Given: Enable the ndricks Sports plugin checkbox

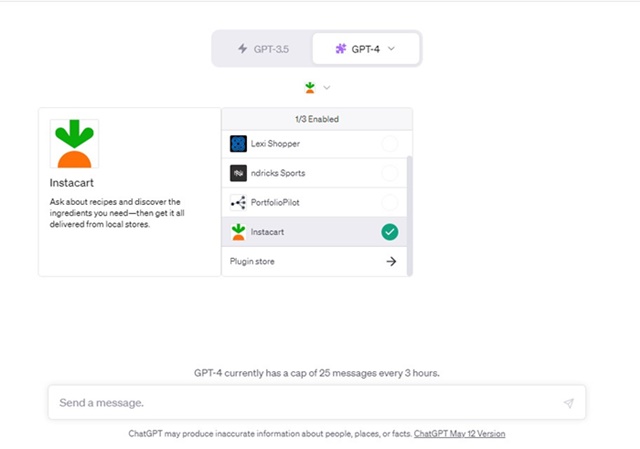Looking at the screenshot, I should [390, 173].
